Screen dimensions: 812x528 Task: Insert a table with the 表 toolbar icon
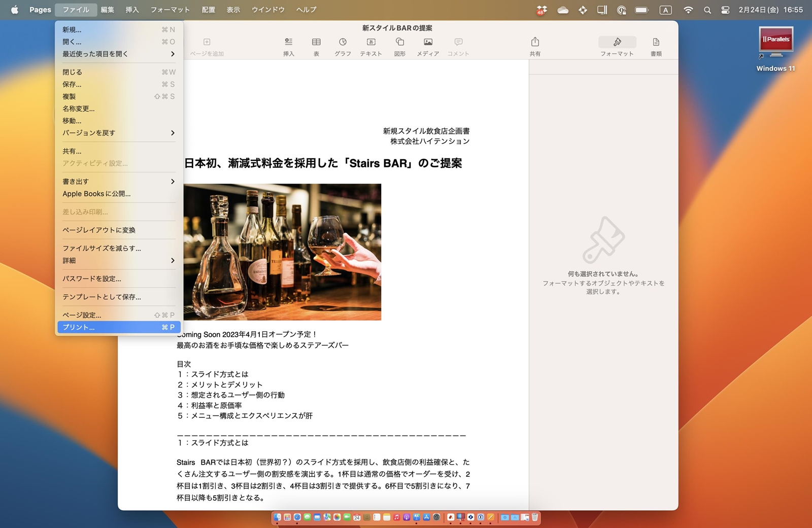coord(316,46)
